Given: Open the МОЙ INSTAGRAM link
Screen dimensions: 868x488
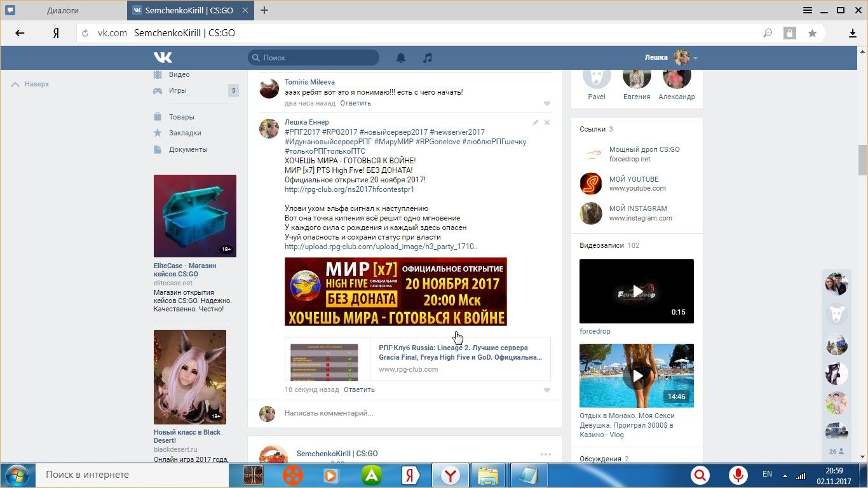Looking at the screenshot, I should pos(638,208).
